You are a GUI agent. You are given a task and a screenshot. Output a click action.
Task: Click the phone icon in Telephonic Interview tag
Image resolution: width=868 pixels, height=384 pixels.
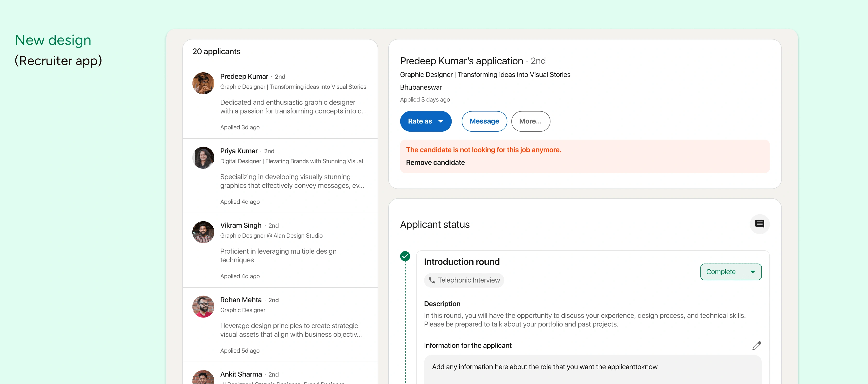pos(432,280)
